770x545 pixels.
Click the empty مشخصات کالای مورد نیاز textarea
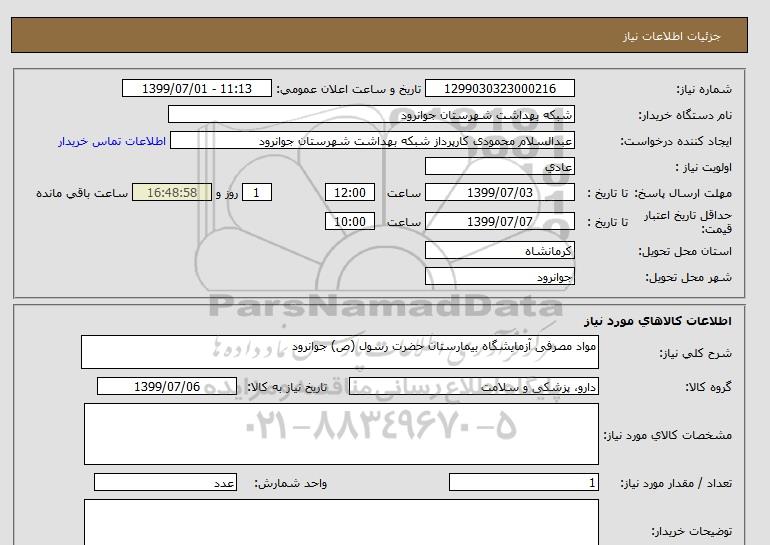tap(341, 434)
